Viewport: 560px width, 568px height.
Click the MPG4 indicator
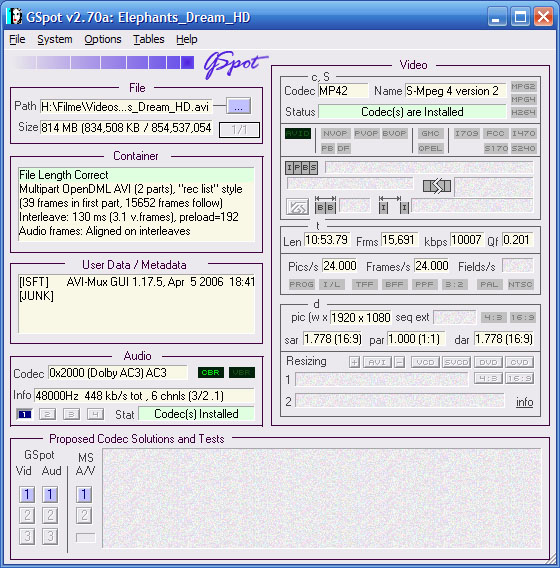pos(523,99)
